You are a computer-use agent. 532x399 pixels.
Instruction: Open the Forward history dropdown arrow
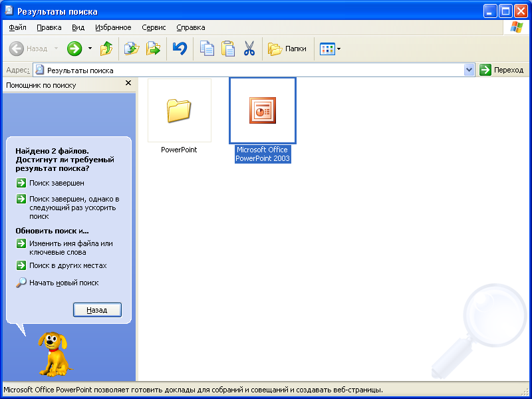tap(90, 49)
